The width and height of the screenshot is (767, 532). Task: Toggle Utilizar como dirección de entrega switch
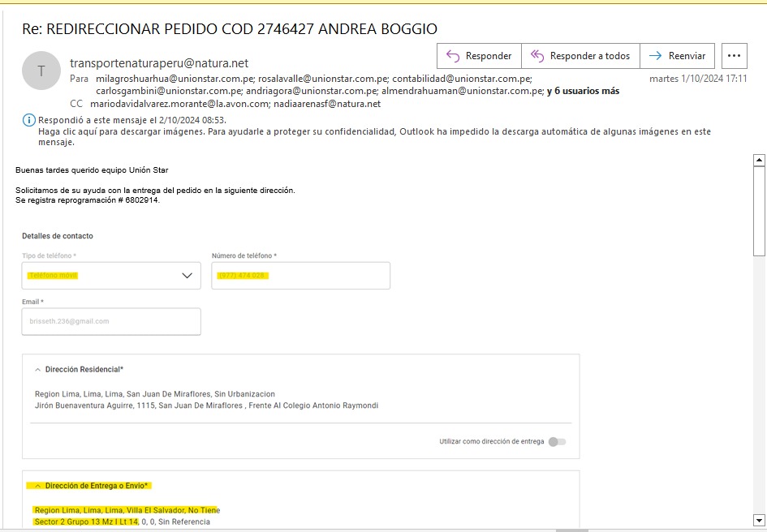click(557, 442)
